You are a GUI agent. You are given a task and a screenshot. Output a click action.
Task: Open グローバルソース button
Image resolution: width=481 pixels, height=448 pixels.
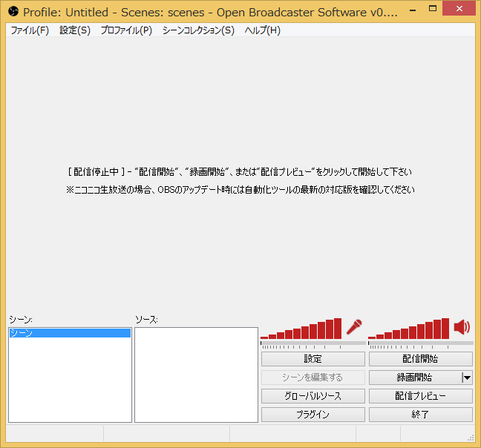(x=313, y=396)
